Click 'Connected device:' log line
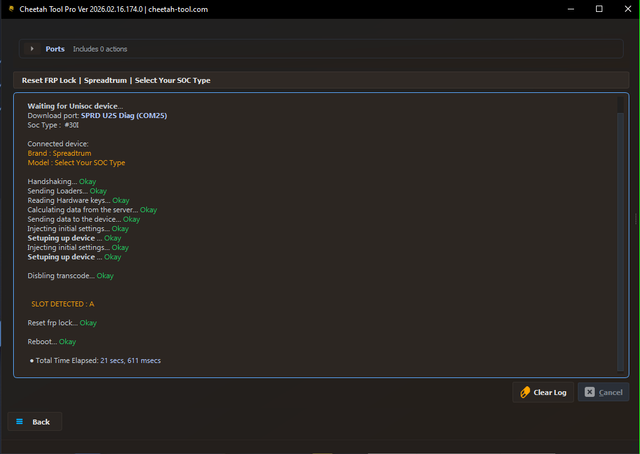Image resolution: width=640 pixels, height=454 pixels. pos(58,144)
